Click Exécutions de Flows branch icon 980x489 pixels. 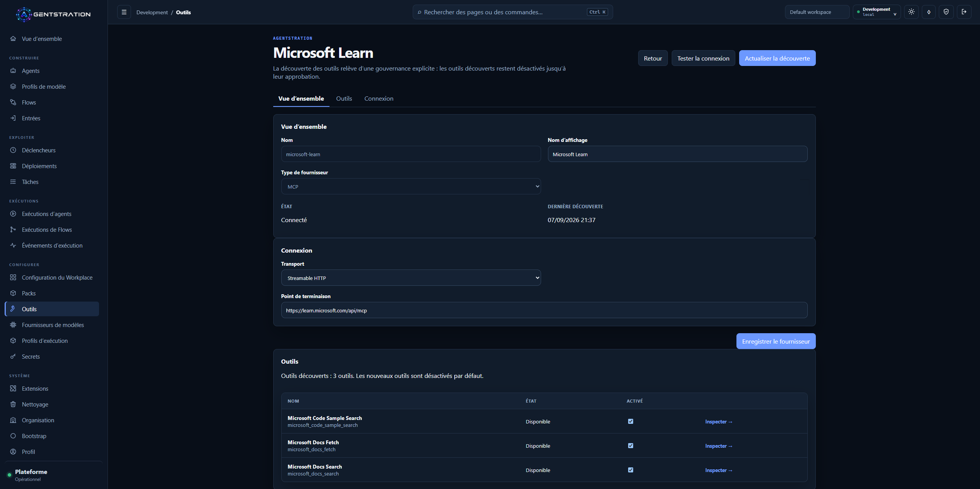(x=13, y=229)
